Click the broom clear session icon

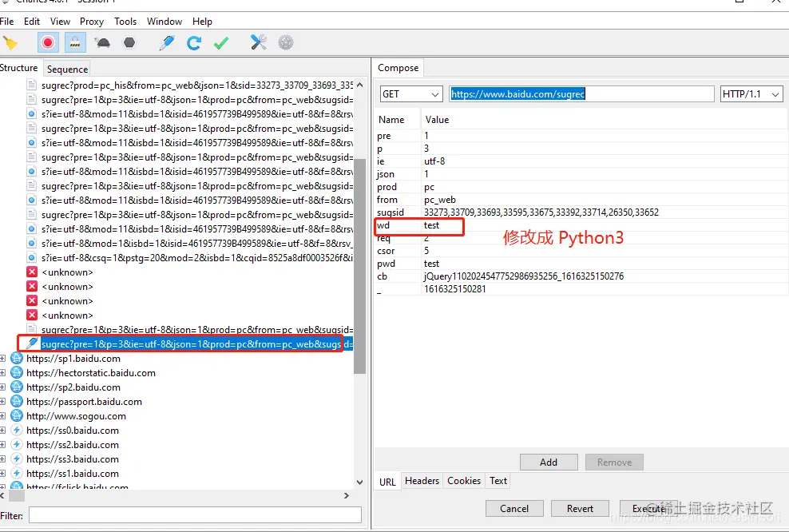click(10, 43)
